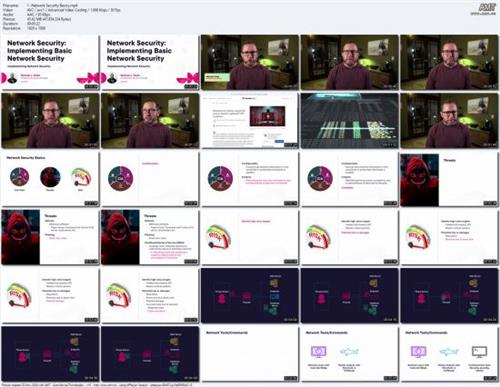
Task: Click the hooded hacker image in the heading-only Threats slide
Action: 420,180
